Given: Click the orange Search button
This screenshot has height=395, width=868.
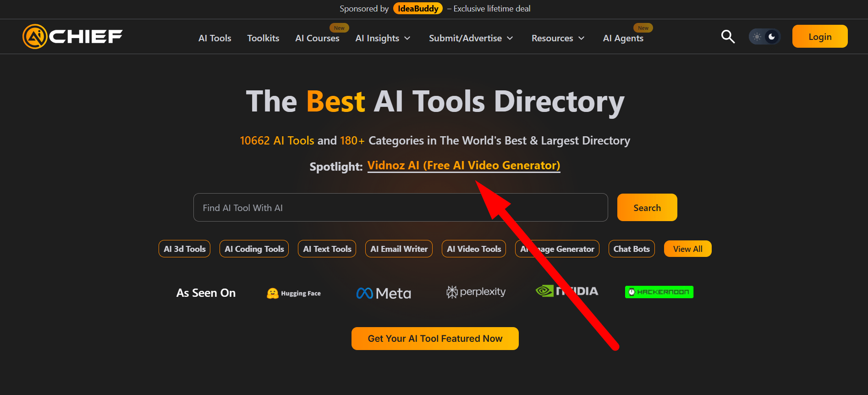Looking at the screenshot, I should pos(647,208).
